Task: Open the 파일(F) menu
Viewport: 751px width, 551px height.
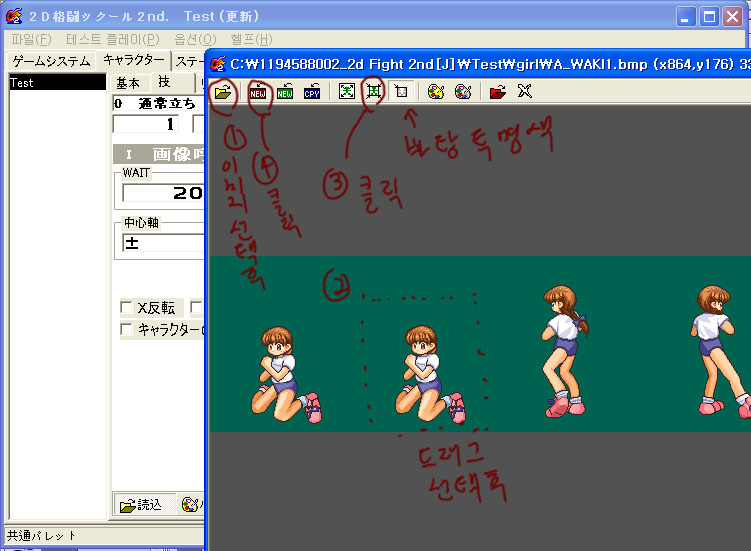Action: tap(31, 39)
